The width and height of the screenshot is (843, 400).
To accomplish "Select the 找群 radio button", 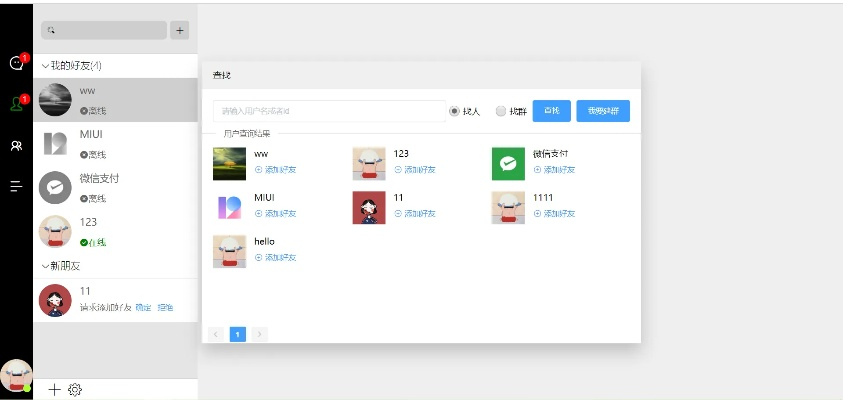I will (x=501, y=111).
